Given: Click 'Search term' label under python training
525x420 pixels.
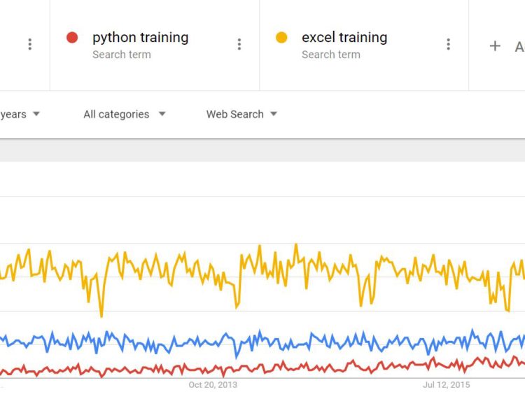Looking at the screenshot, I should [121, 55].
